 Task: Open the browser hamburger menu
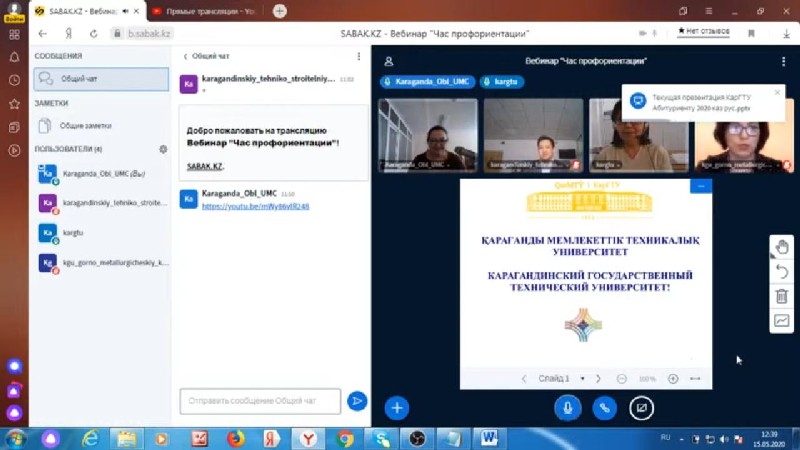coord(709,11)
